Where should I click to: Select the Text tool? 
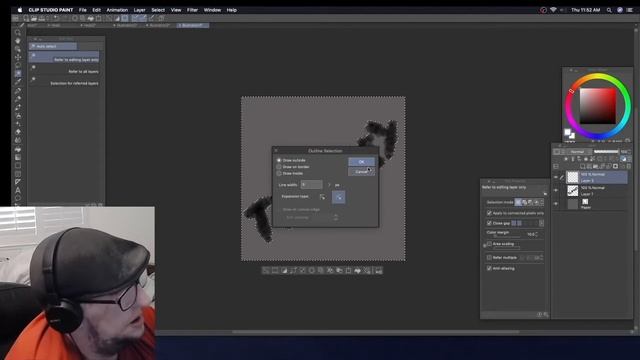pos(18,190)
